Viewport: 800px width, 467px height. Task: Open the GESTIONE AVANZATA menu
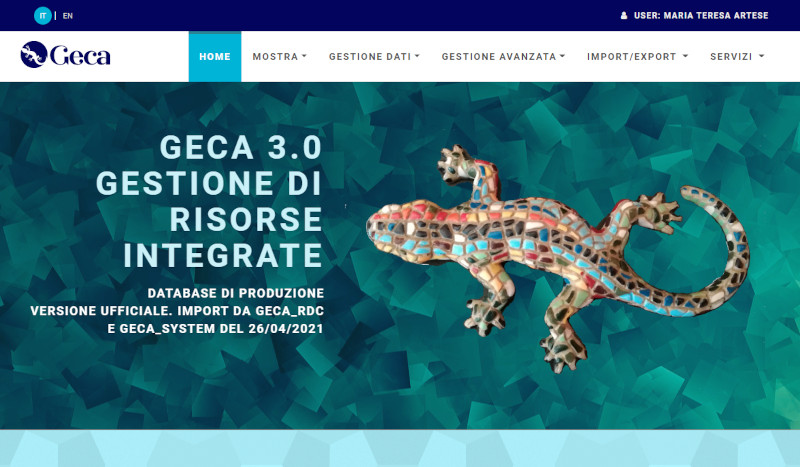point(503,57)
